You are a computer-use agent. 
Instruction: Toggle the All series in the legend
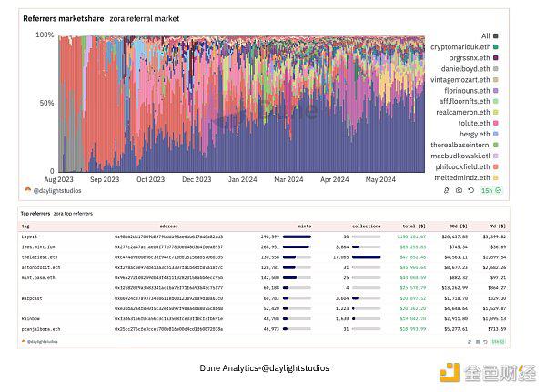point(490,35)
